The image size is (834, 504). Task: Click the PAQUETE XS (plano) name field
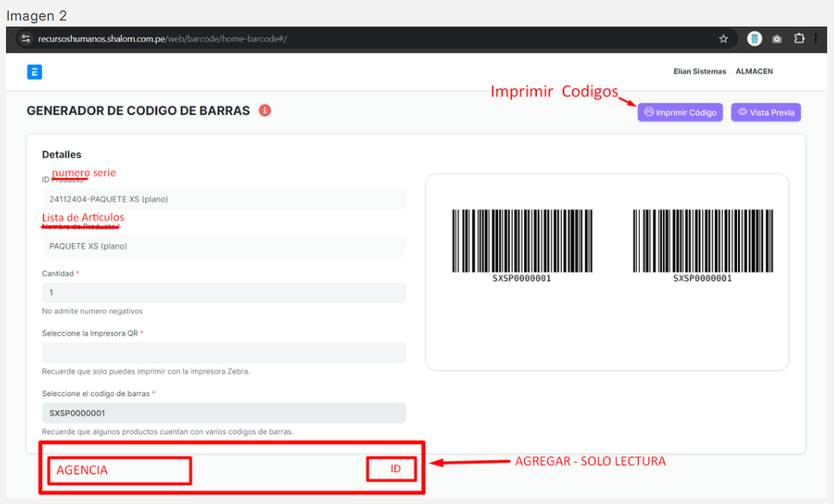[224, 246]
